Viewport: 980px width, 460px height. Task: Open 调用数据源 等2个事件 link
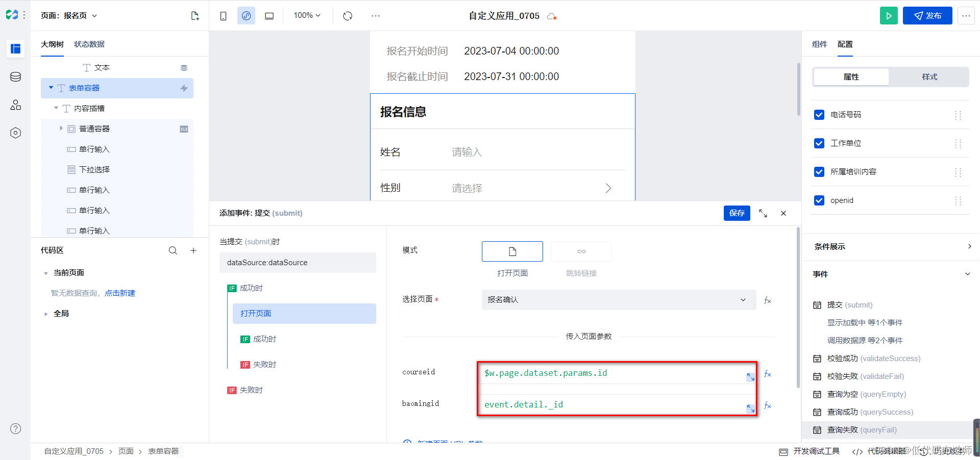[x=865, y=341]
